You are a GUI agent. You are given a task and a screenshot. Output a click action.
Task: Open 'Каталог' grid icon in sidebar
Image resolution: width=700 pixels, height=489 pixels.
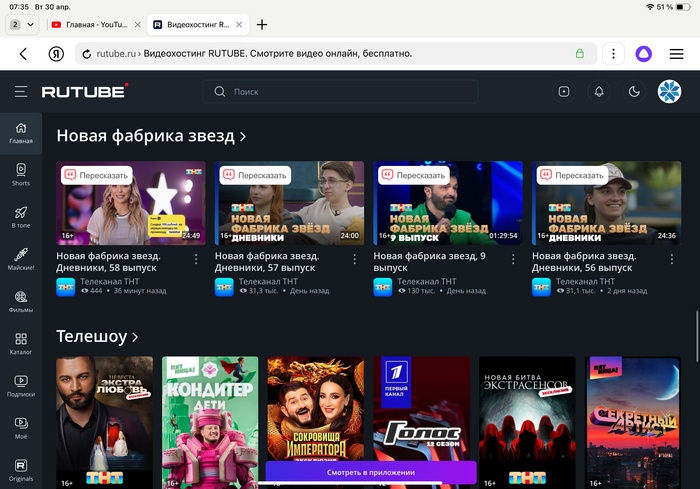21,344
